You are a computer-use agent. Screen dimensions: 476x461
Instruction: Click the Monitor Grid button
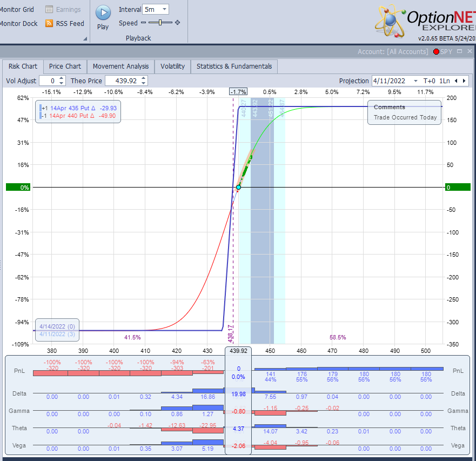[17, 9]
